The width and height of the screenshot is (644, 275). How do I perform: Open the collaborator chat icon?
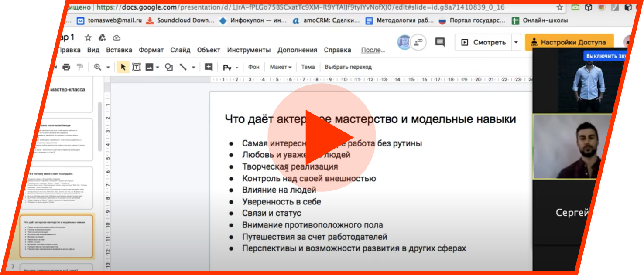[x=418, y=42]
